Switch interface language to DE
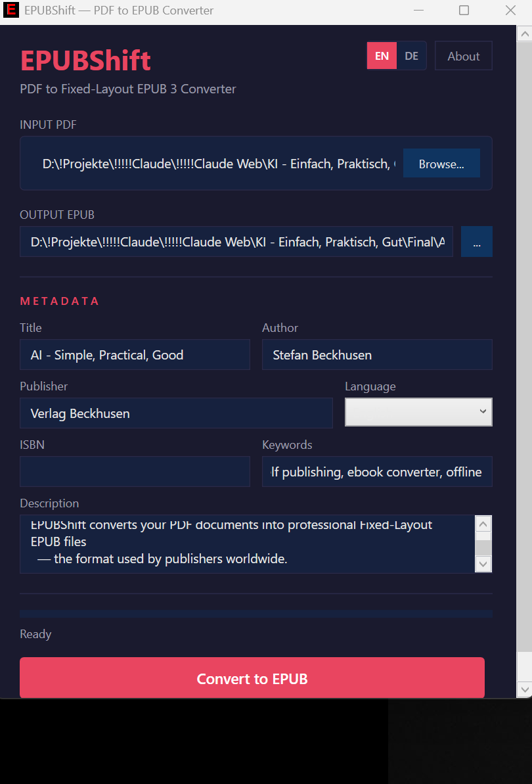 pyautogui.click(x=411, y=56)
